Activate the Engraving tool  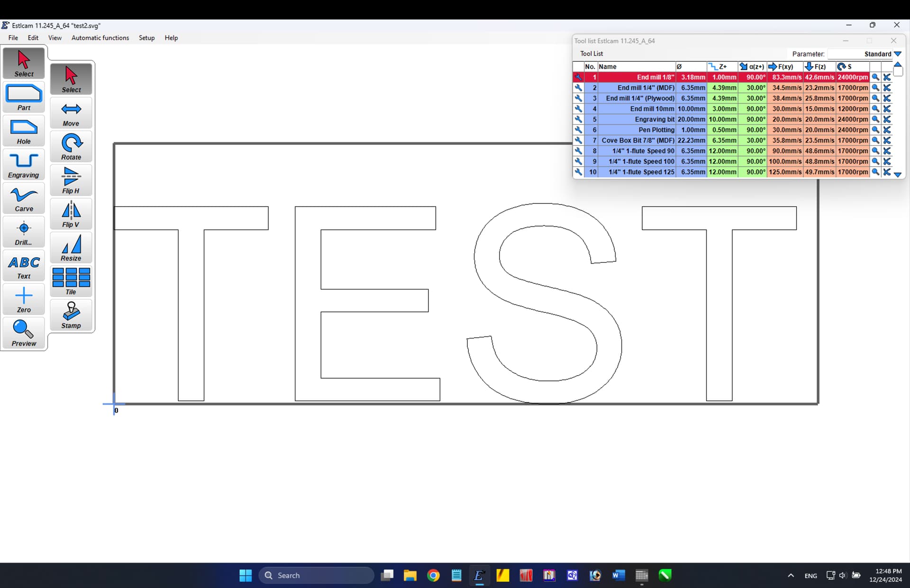click(24, 164)
